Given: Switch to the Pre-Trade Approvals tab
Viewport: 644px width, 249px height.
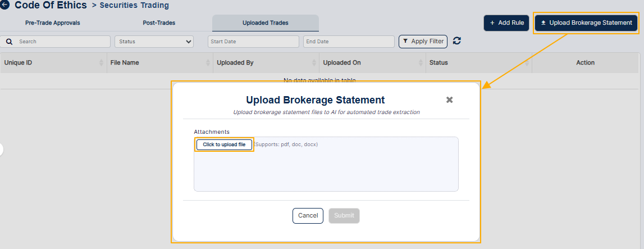Looking at the screenshot, I should pyautogui.click(x=53, y=23).
